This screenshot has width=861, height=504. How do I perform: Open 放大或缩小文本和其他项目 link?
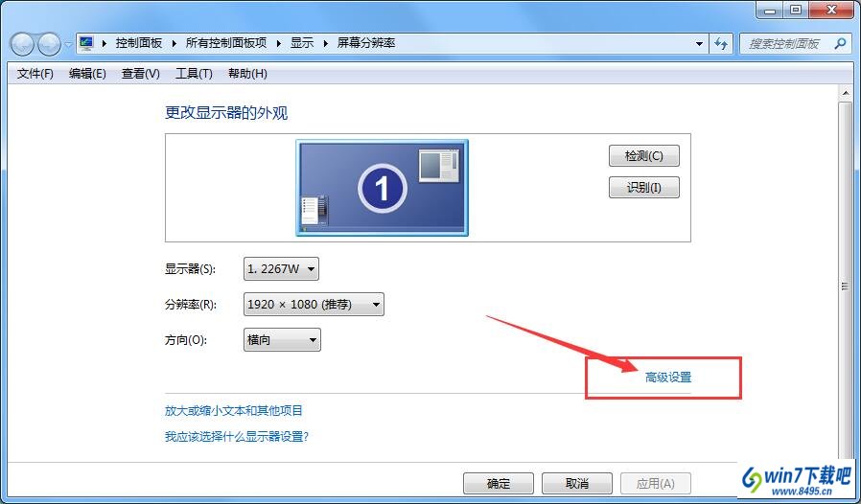click(234, 410)
